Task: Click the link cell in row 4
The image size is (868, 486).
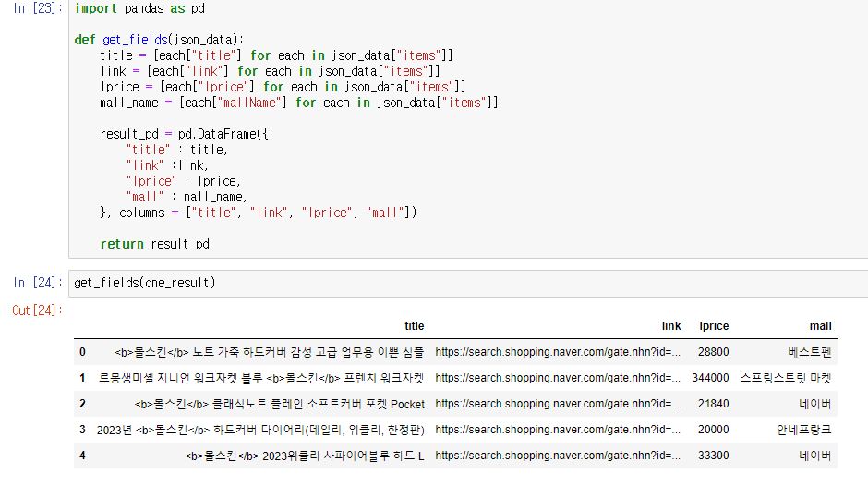Action: click(558, 456)
